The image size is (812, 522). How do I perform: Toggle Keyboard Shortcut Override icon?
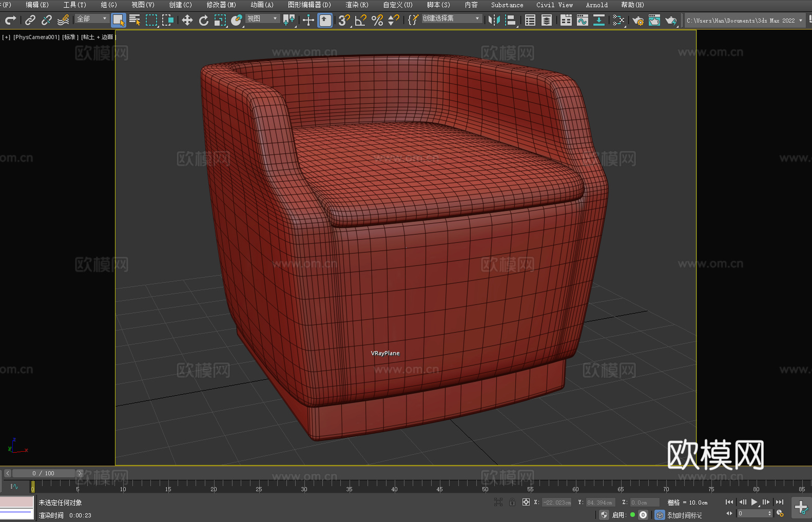[325, 20]
